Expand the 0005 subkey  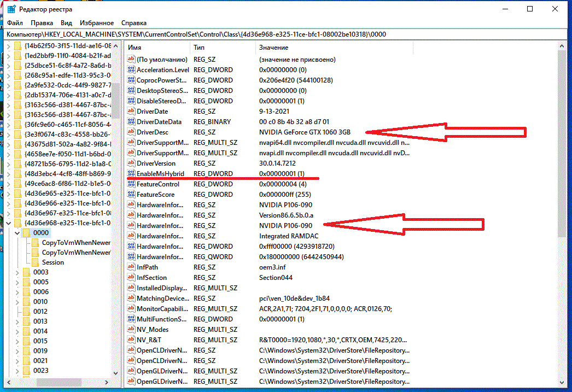tap(17, 282)
